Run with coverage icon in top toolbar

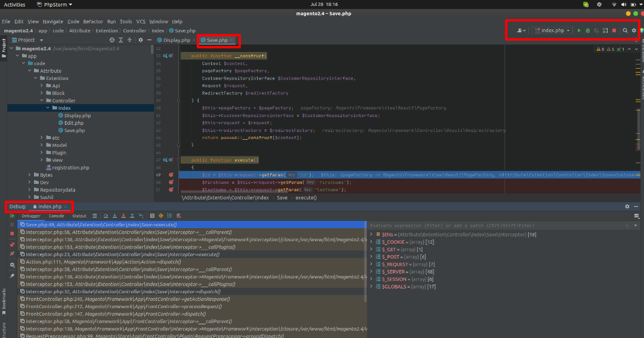(x=596, y=30)
